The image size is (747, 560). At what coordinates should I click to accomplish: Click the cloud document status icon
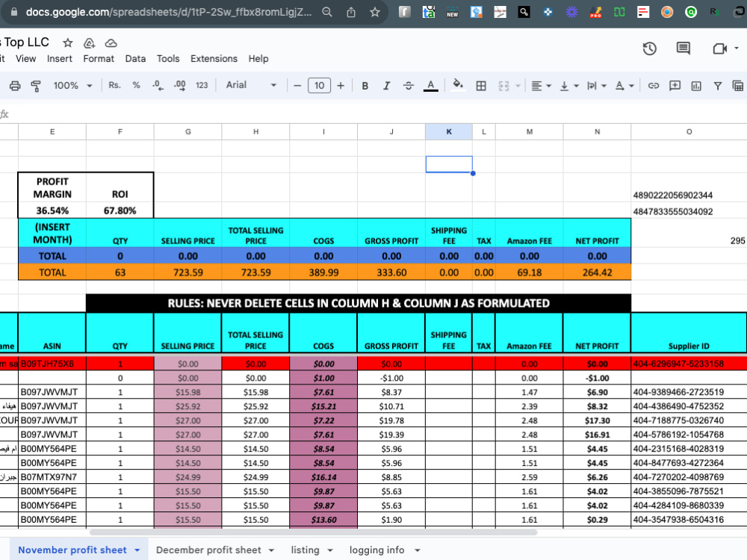pyautogui.click(x=111, y=43)
